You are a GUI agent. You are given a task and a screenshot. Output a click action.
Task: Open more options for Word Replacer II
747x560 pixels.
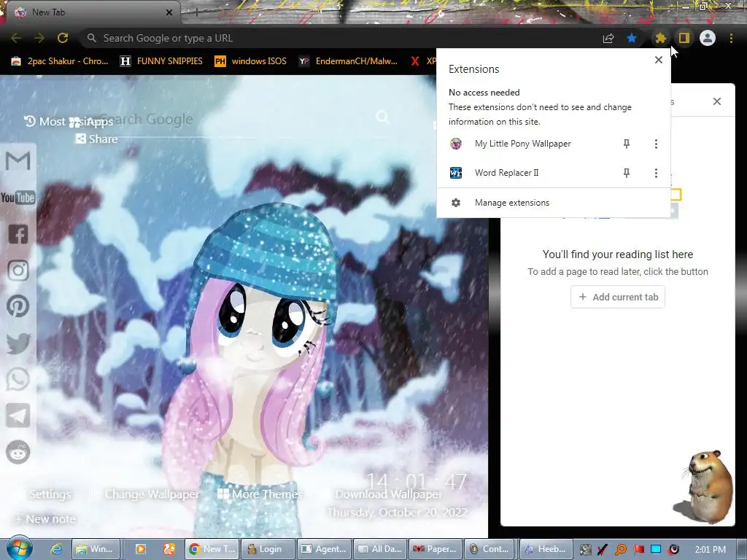[656, 173]
